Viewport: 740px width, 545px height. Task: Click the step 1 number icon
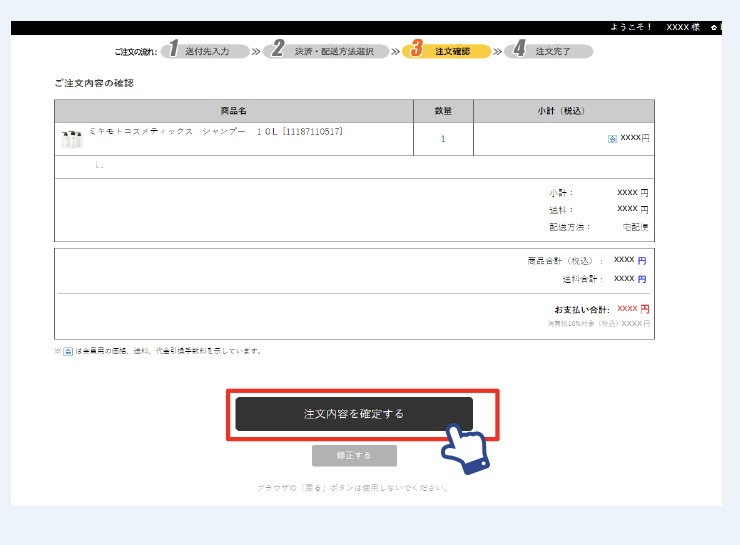[172, 50]
